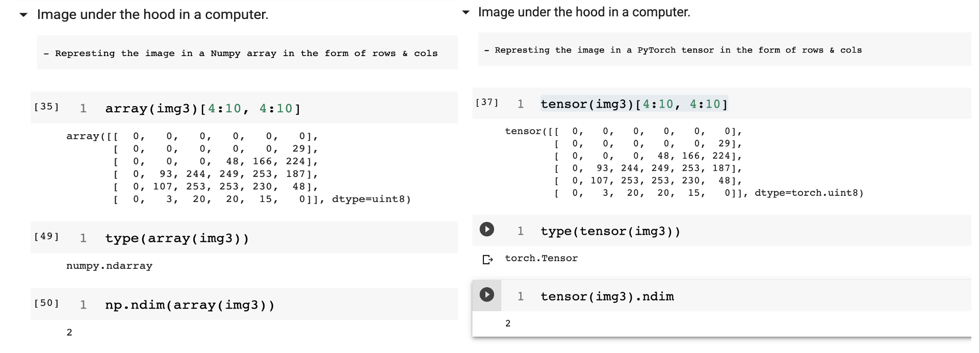Click execution count [35] to run cell
The height and width of the screenshot is (353, 980).
click(46, 107)
